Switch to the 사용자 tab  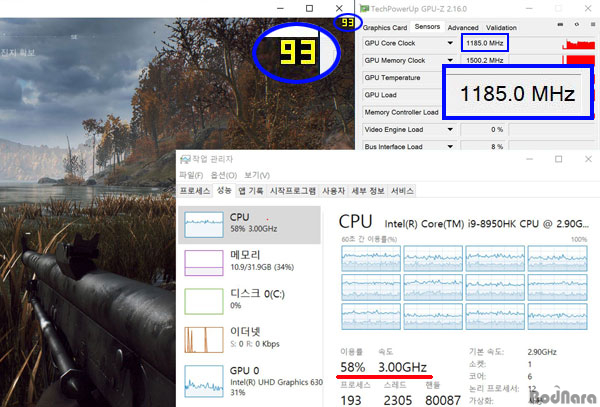click(x=333, y=190)
